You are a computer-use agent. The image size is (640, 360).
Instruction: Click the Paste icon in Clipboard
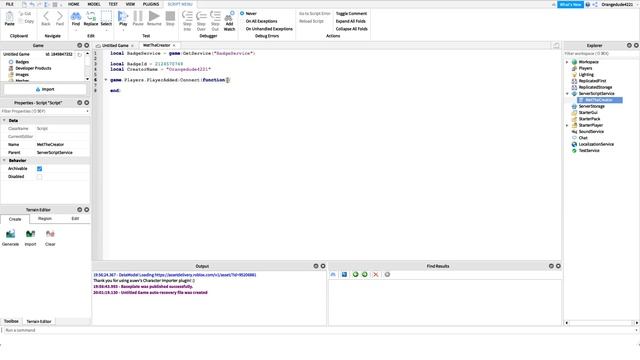click(x=9, y=17)
